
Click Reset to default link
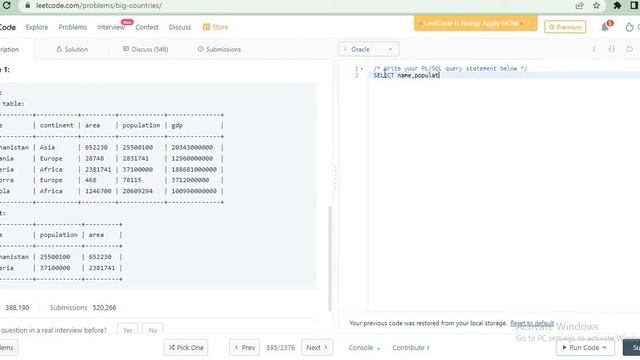pos(532,323)
